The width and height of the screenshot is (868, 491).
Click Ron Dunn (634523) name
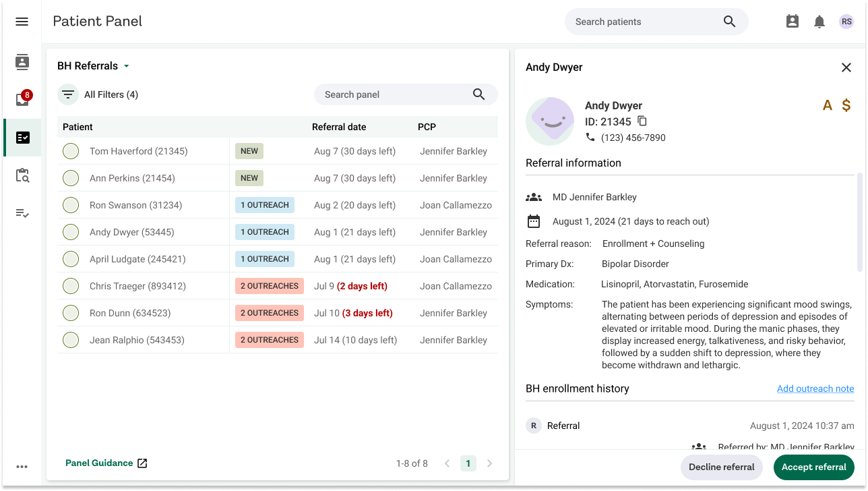pyautogui.click(x=130, y=313)
